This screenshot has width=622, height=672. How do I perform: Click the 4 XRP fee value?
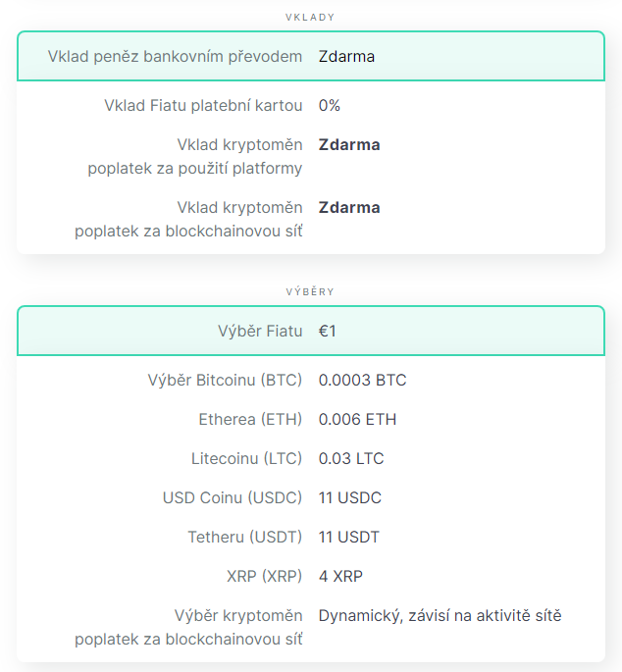(x=340, y=576)
